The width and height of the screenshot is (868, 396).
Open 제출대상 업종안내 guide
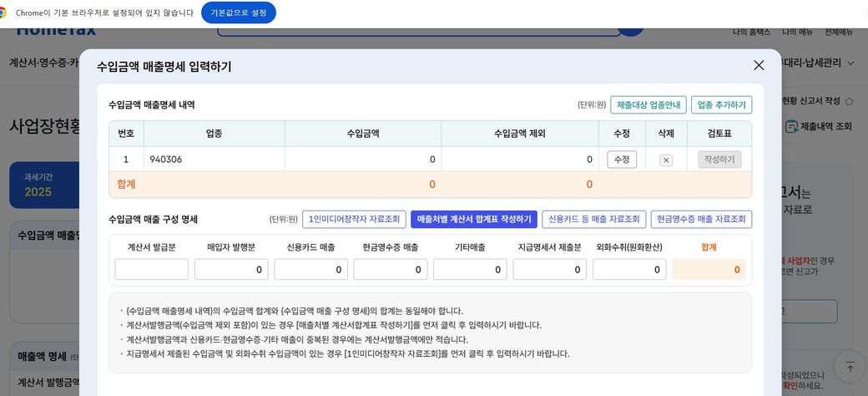[648, 104]
